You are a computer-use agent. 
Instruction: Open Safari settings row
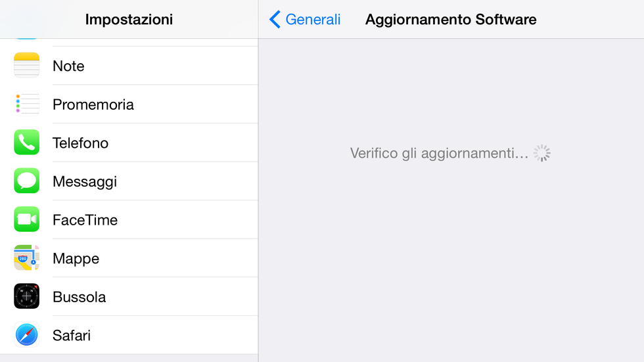coord(129,335)
